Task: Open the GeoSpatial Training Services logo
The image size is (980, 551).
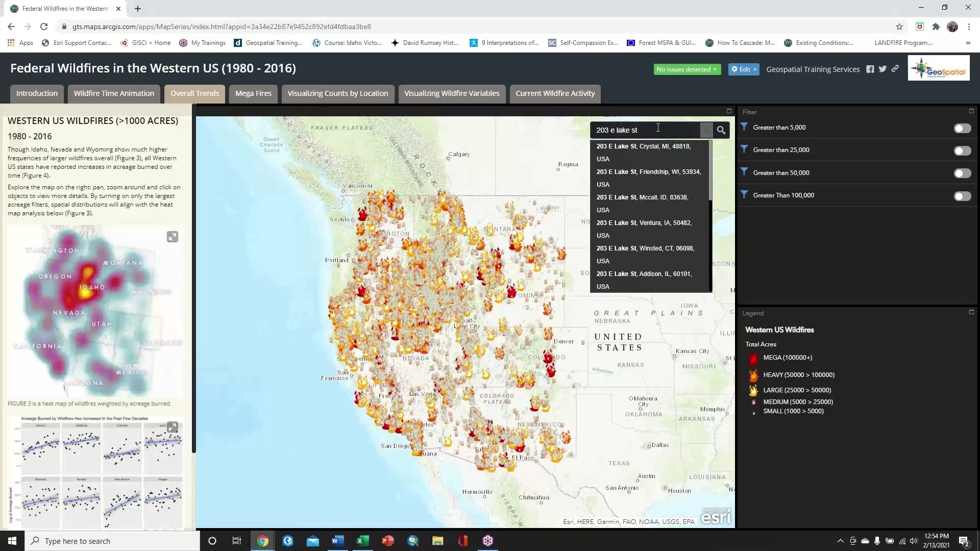Action: coord(939,68)
